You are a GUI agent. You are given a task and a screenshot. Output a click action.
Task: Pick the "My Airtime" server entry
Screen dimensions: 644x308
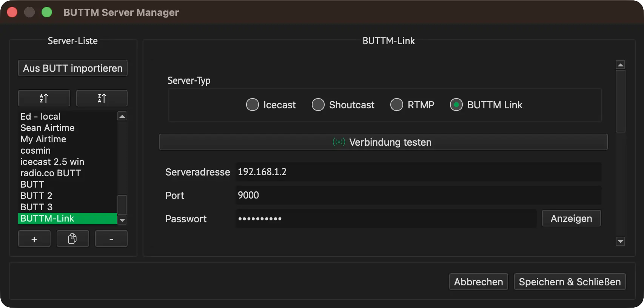68,139
